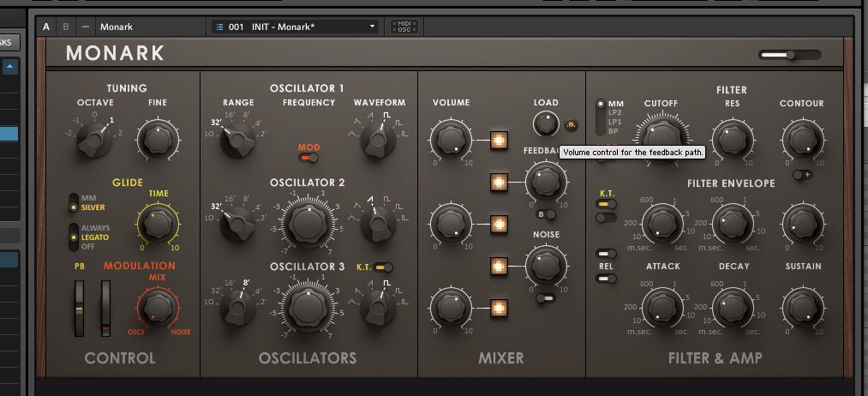Select snapshot slot A
This screenshot has width=868, height=396.
[46, 27]
